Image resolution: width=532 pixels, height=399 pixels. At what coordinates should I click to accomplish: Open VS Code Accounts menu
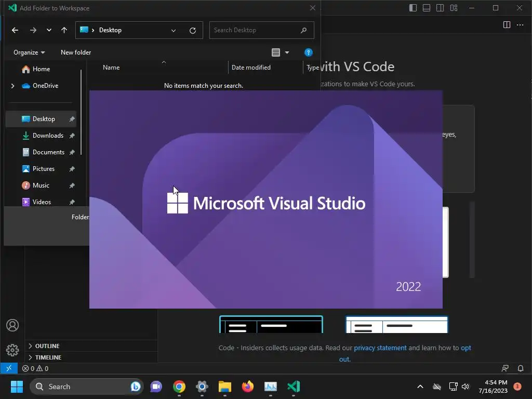coord(12,325)
